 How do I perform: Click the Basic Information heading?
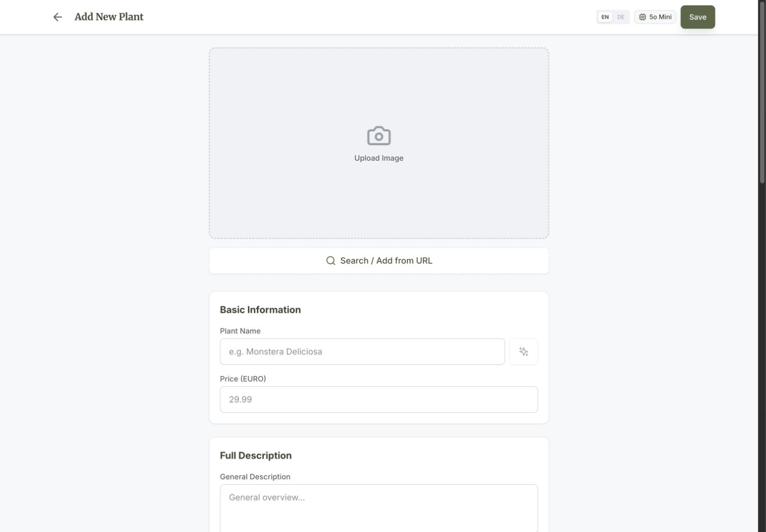260,310
